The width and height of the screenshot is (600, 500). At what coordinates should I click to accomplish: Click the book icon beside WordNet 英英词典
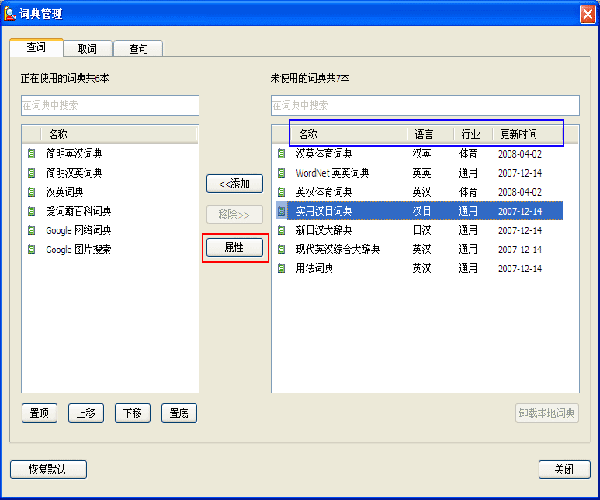[x=281, y=173]
